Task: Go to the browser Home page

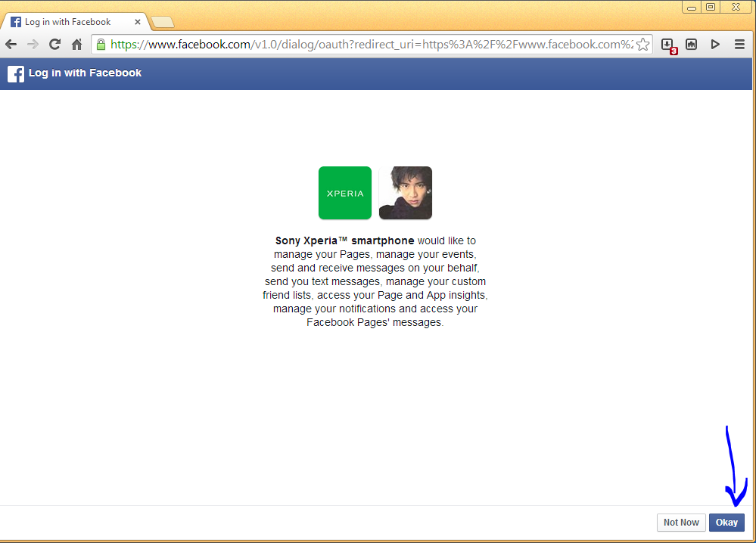Action: (x=76, y=45)
